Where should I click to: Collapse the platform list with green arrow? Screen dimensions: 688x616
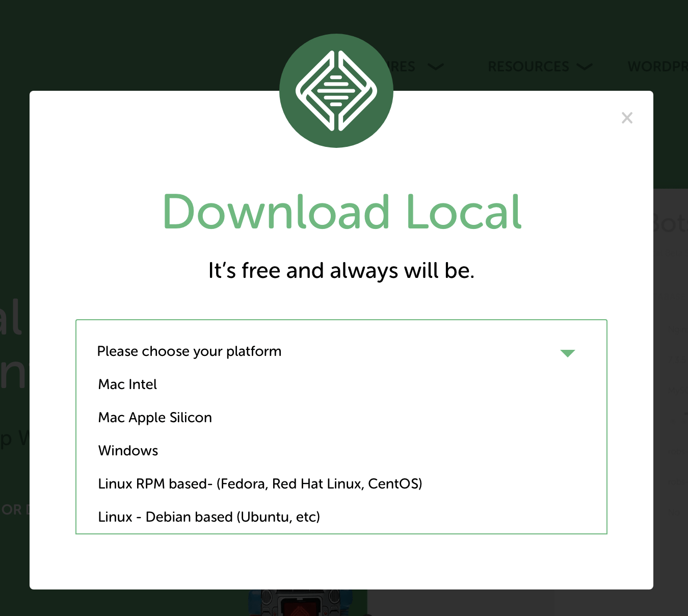coord(567,353)
